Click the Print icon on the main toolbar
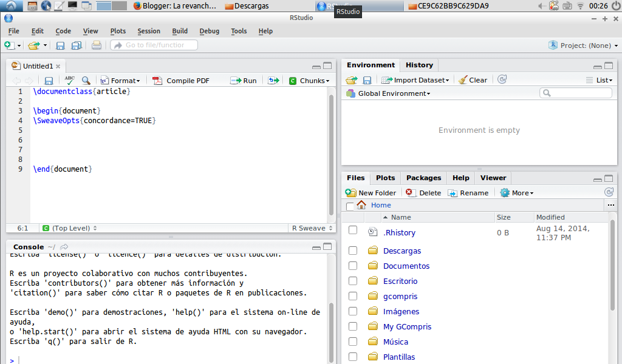The height and width of the screenshot is (364, 622). coord(96,45)
